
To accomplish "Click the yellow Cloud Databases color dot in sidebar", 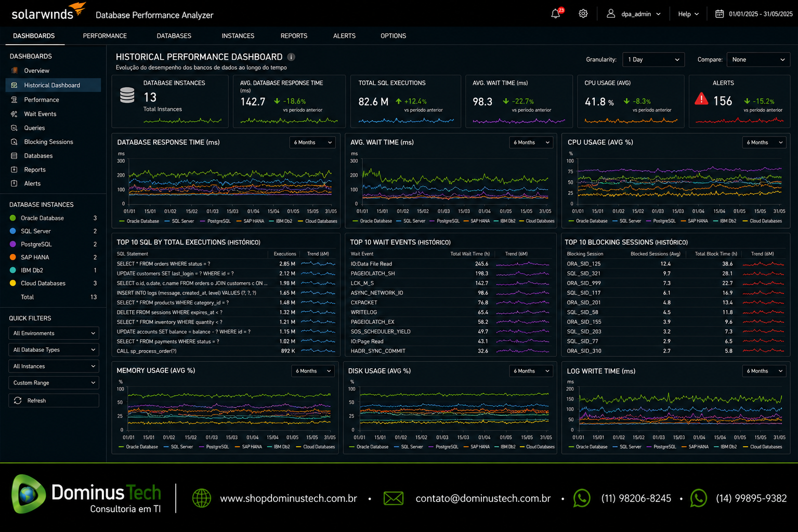I will [13, 283].
